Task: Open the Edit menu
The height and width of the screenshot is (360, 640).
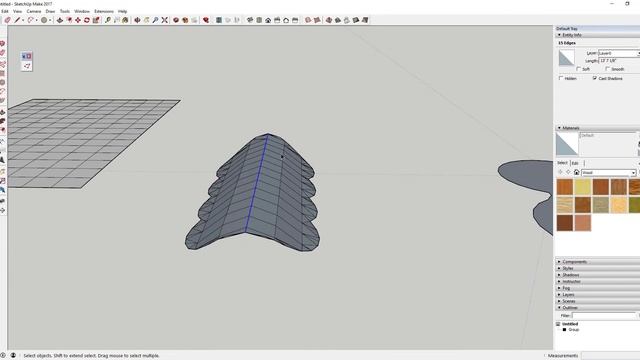Action: 5,11
